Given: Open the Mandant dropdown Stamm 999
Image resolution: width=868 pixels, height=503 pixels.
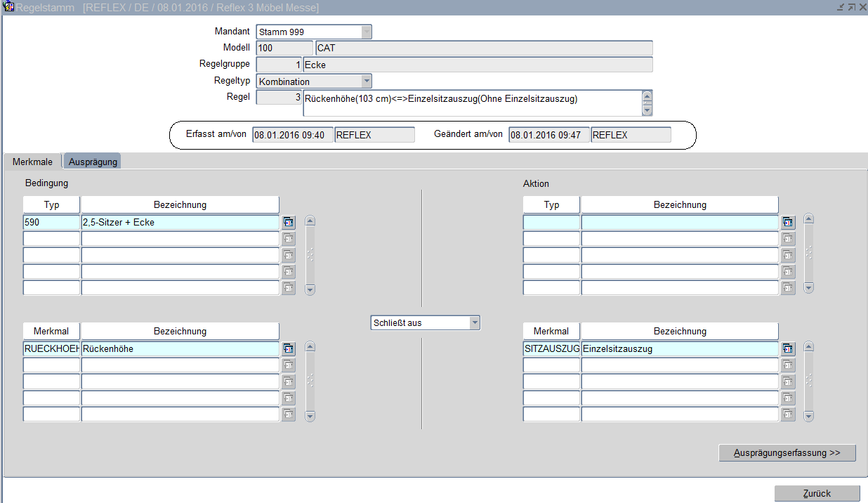Looking at the screenshot, I should [x=366, y=32].
